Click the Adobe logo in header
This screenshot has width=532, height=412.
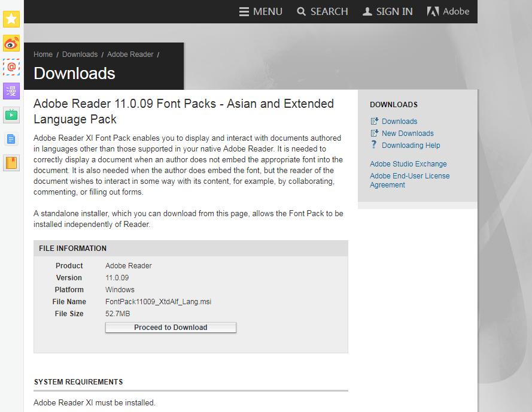[x=448, y=11]
